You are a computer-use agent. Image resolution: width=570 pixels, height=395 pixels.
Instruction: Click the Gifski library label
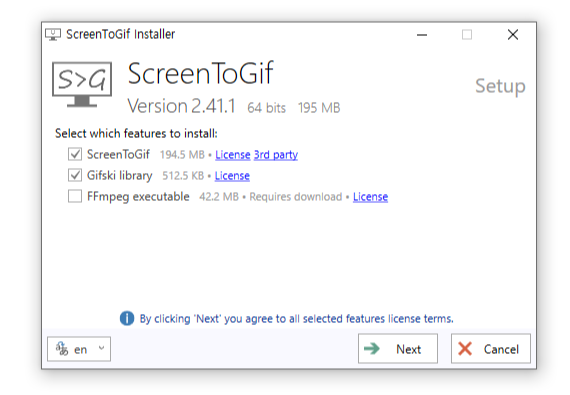(120, 176)
